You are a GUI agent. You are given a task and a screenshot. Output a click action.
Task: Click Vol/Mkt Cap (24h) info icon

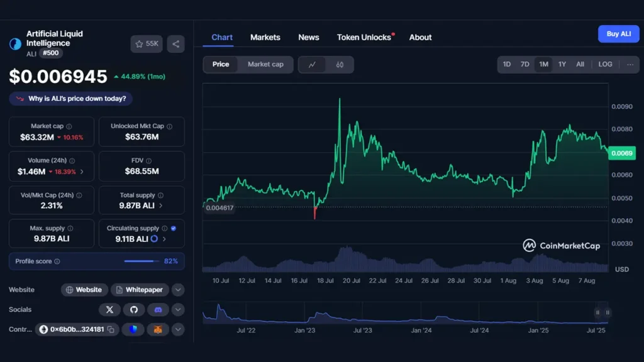coord(79,195)
